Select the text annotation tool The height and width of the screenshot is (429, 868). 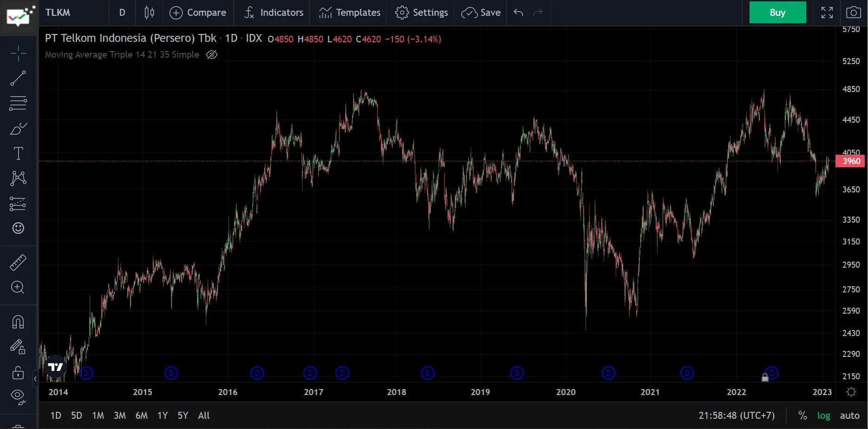point(18,153)
